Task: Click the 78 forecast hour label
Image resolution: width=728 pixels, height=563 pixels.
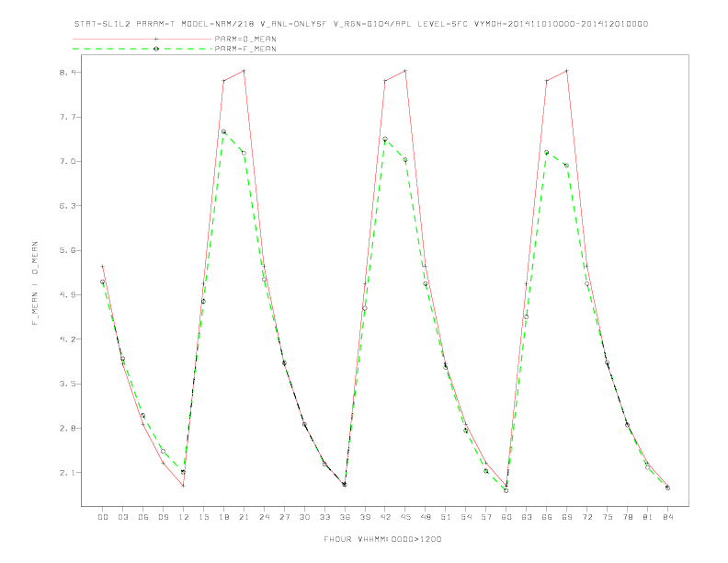Action: coord(627,517)
